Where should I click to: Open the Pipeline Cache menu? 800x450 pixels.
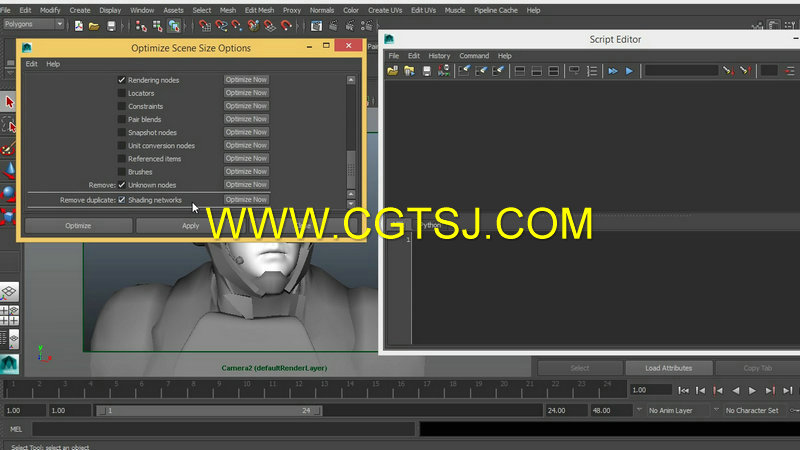(x=495, y=10)
